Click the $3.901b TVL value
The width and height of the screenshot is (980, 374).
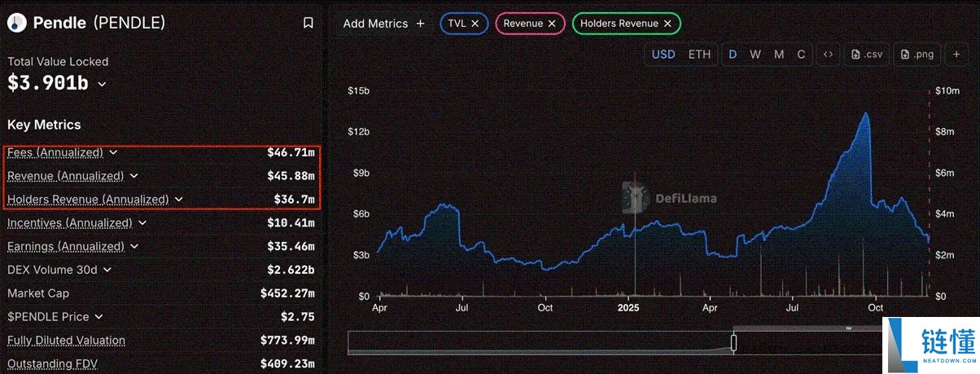pos(48,83)
